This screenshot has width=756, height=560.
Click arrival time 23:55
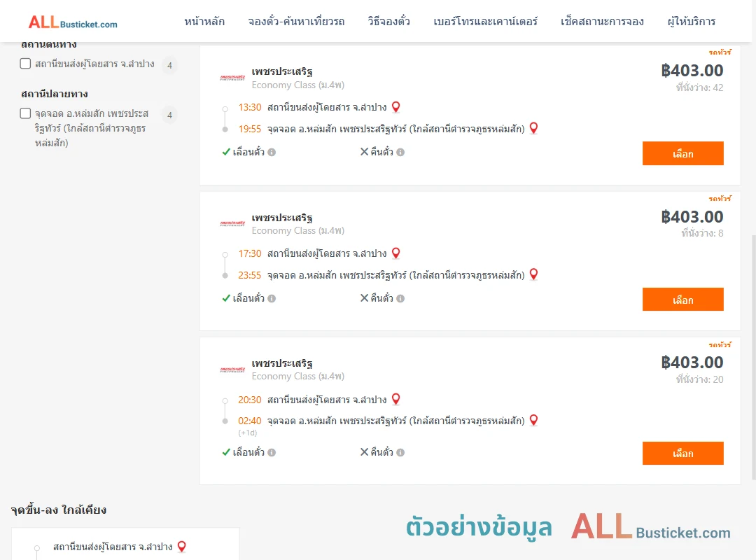pyautogui.click(x=250, y=275)
